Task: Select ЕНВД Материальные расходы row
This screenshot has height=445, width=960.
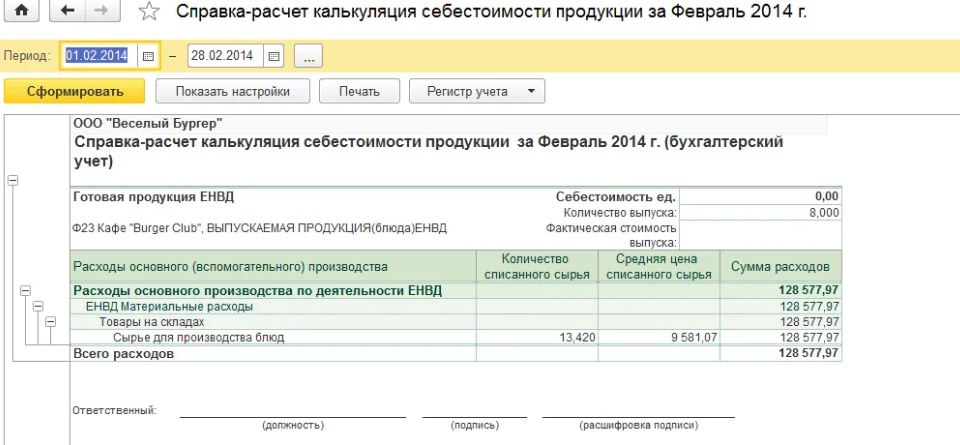Action: [456, 307]
